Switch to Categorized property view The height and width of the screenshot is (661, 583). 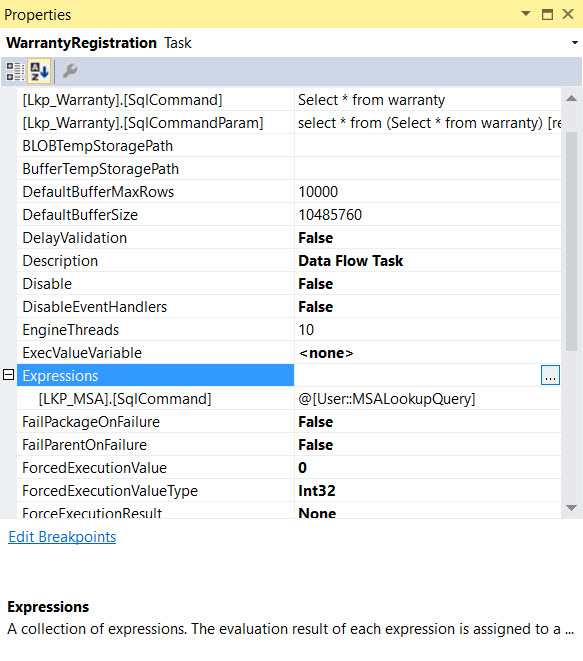coord(16,71)
